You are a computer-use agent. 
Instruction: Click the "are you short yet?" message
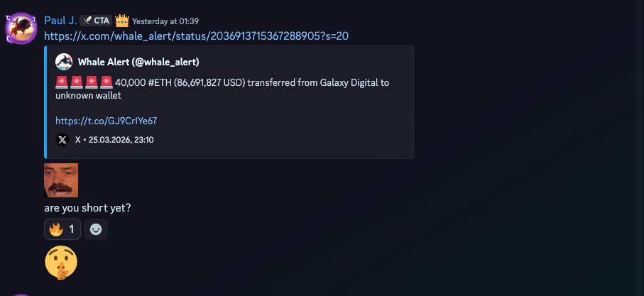pos(87,207)
